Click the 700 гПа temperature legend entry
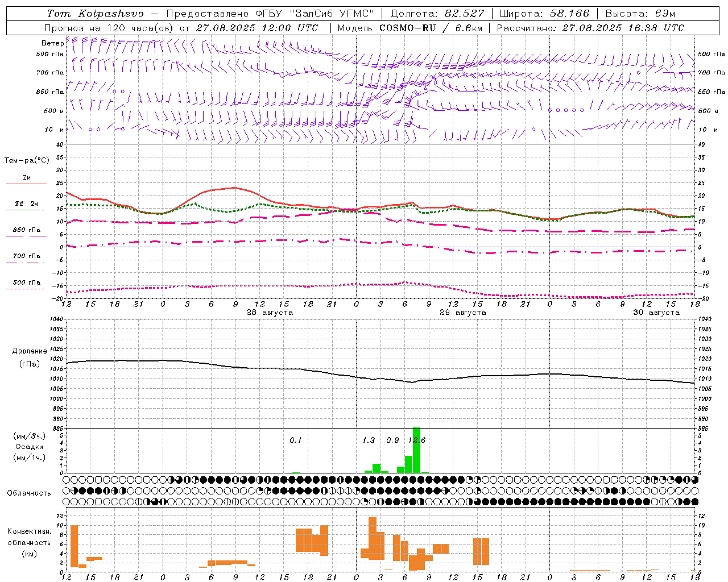The width and height of the screenshot is (728, 582). click(x=26, y=256)
